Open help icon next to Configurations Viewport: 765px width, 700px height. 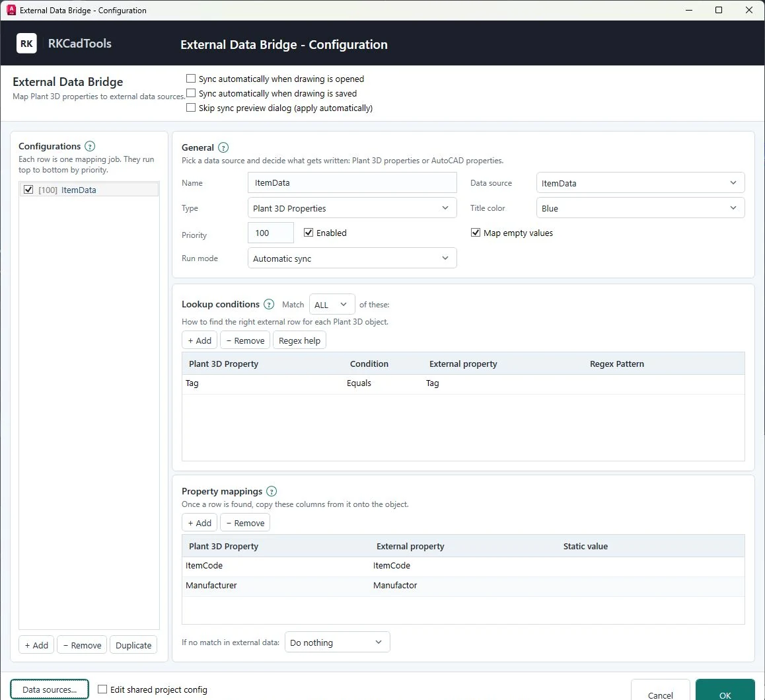90,146
